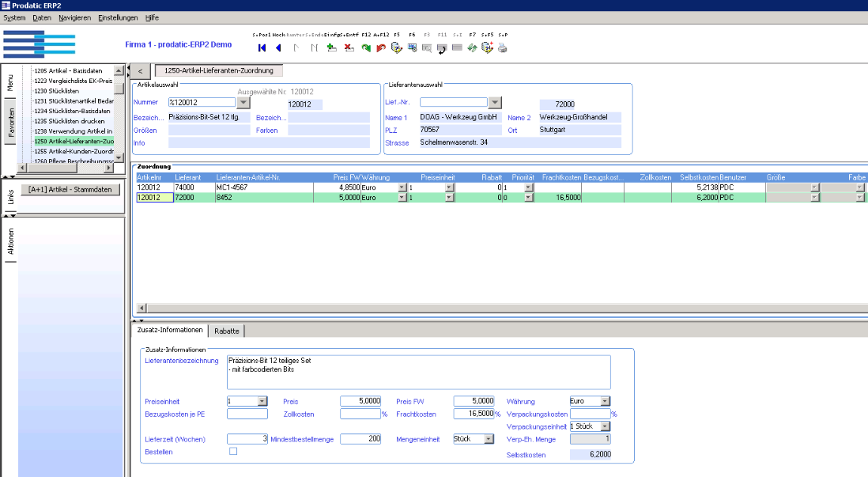Open the Navigieren menu
The width and height of the screenshot is (868, 477).
point(74,17)
